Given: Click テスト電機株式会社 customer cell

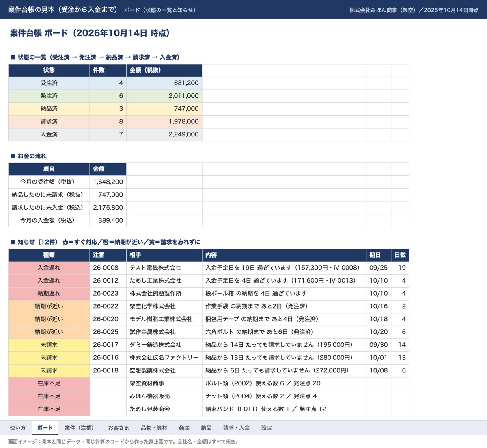Looking at the screenshot, I should point(164,268).
